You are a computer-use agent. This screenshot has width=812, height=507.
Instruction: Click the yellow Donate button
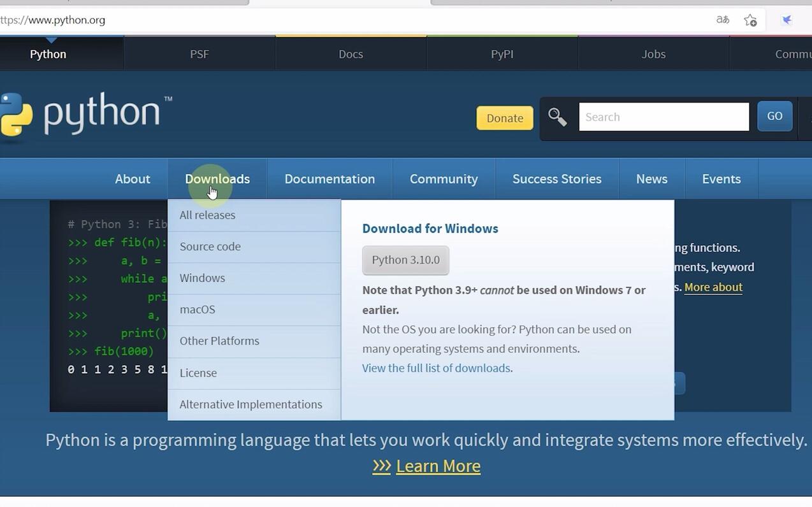tap(505, 118)
